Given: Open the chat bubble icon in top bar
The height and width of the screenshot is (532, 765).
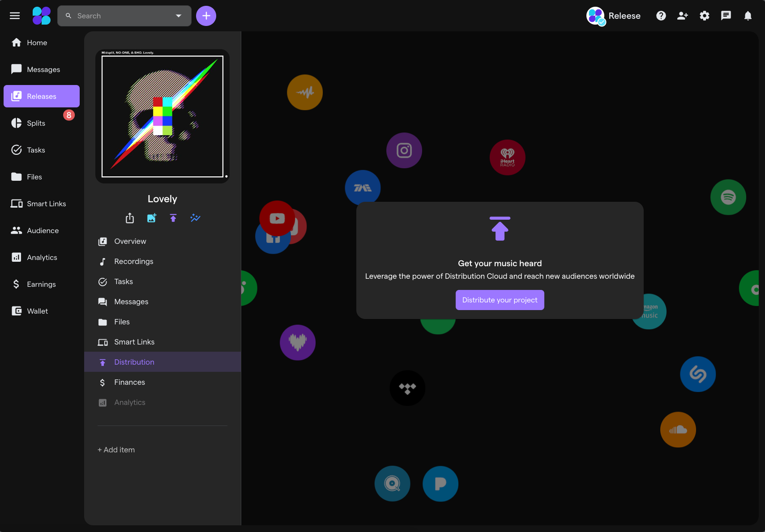Looking at the screenshot, I should 726,16.
